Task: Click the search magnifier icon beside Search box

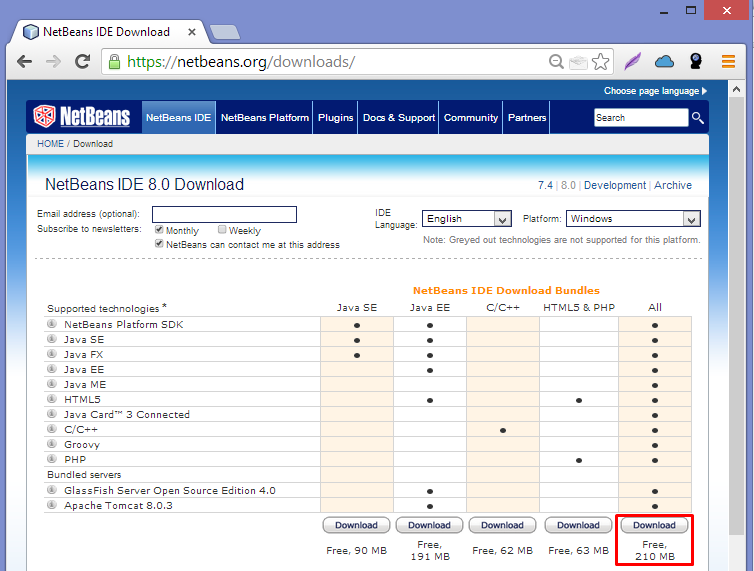Action: pyautogui.click(x=697, y=117)
